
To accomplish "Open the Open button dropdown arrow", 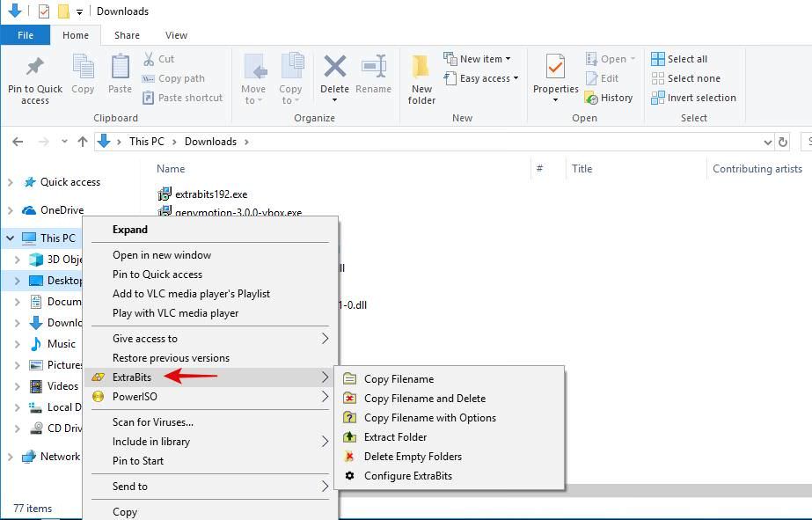I will (x=633, y=59).
